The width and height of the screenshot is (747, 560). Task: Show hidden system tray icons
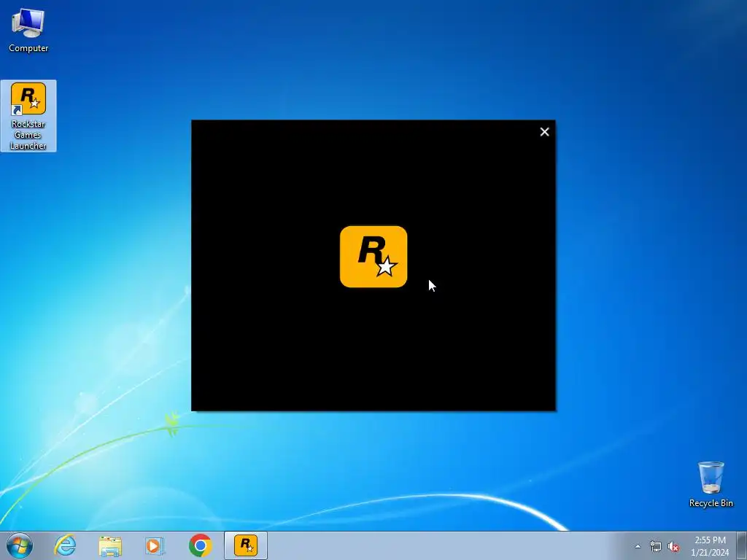click(638, 547)
